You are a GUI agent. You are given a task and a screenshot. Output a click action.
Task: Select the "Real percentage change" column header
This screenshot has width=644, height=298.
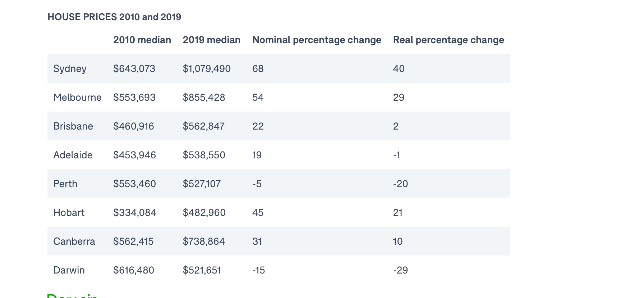pos(448,40)
